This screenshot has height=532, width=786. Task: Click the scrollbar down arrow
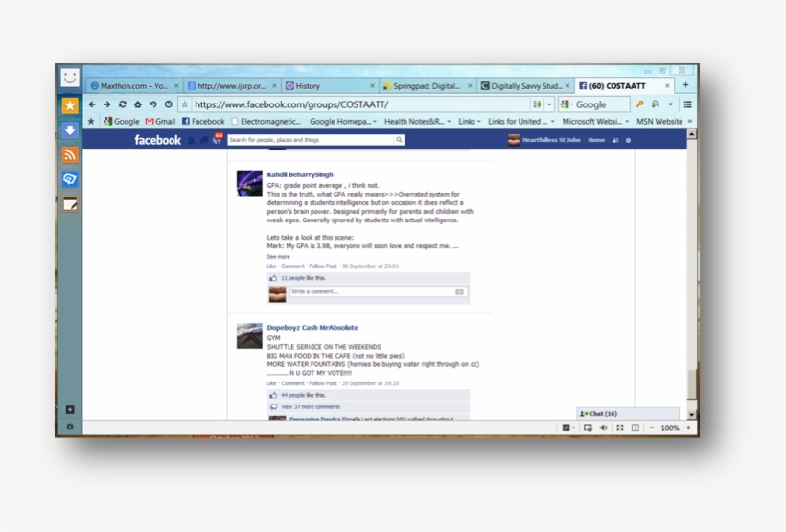pyautogui.click(x=692, y=415)
